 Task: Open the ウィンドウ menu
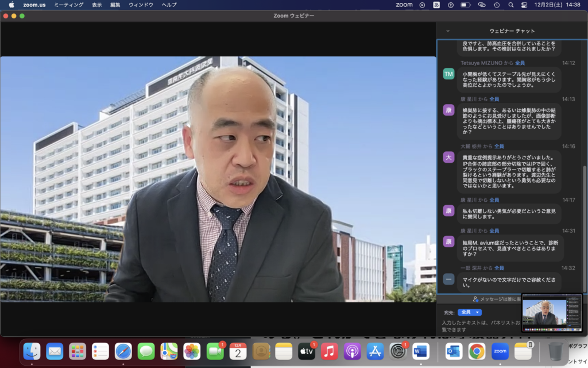[141, 5]
